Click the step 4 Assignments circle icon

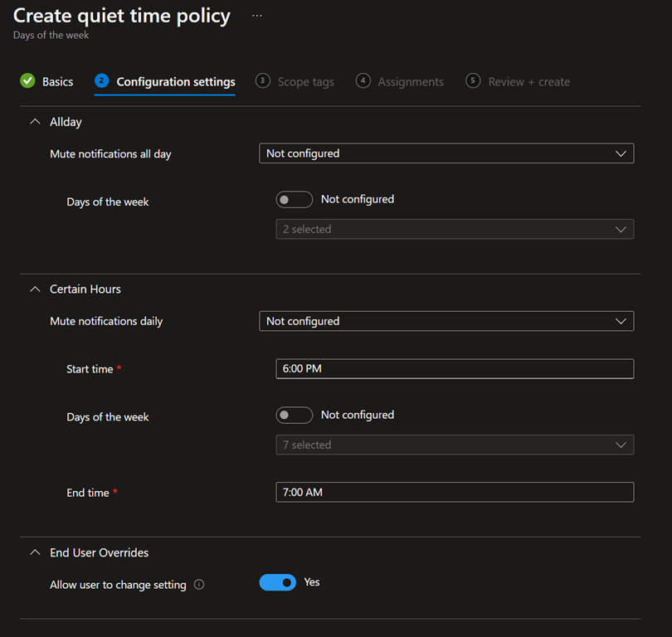point(363,81)
